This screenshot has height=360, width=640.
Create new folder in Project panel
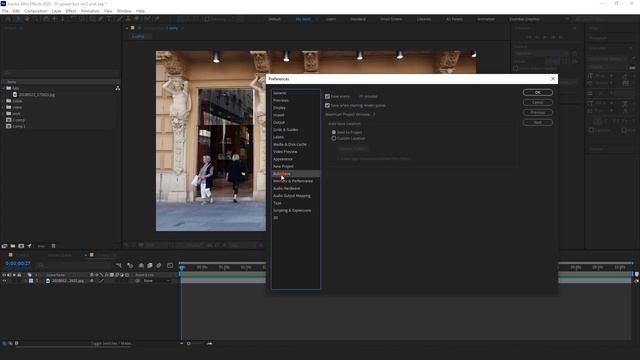coord(13,246)
